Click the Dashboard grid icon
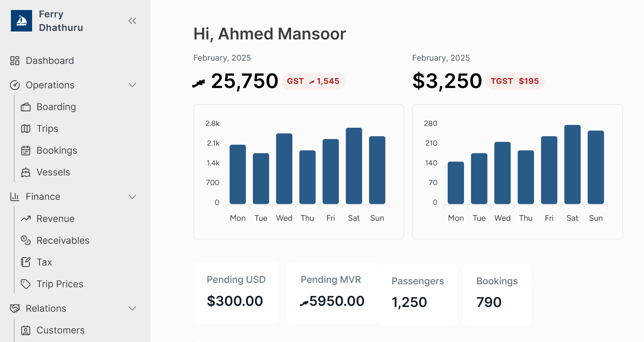Viewport: 644px width, 342px height. (x=15, y=61)
